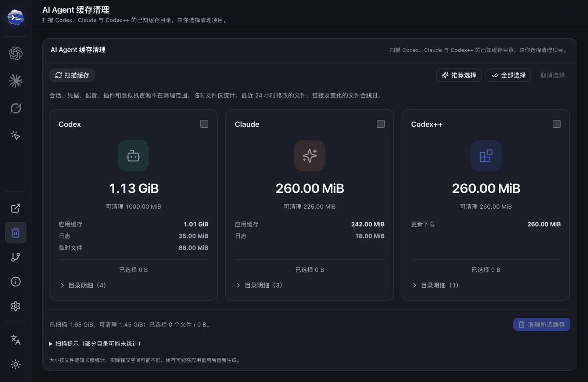The height and width of the screenshot is (382, 588).
Task: Click the 1.01 GiB 应用缓存 value
Action: [196, 224]
